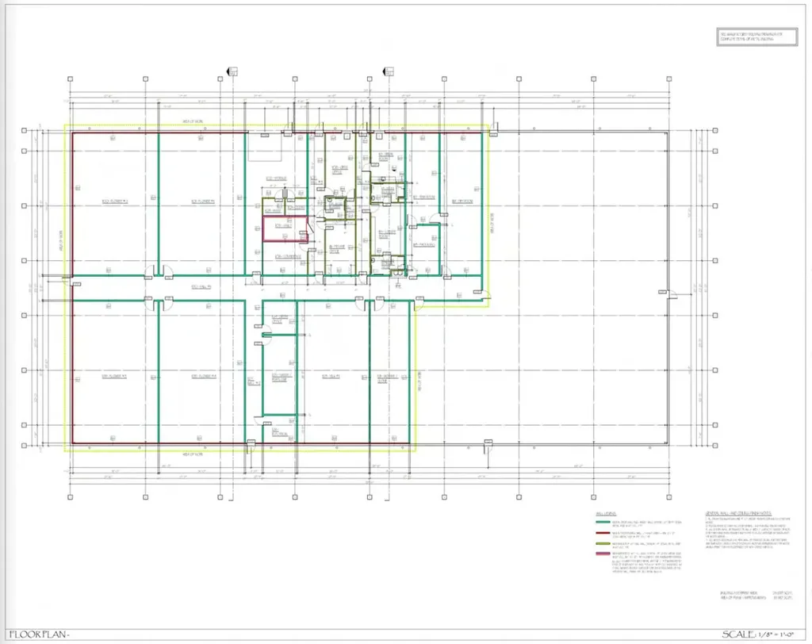Click the Wall Legend heading
This screenshot has width=812, height=644.
(x=606, y=513)
